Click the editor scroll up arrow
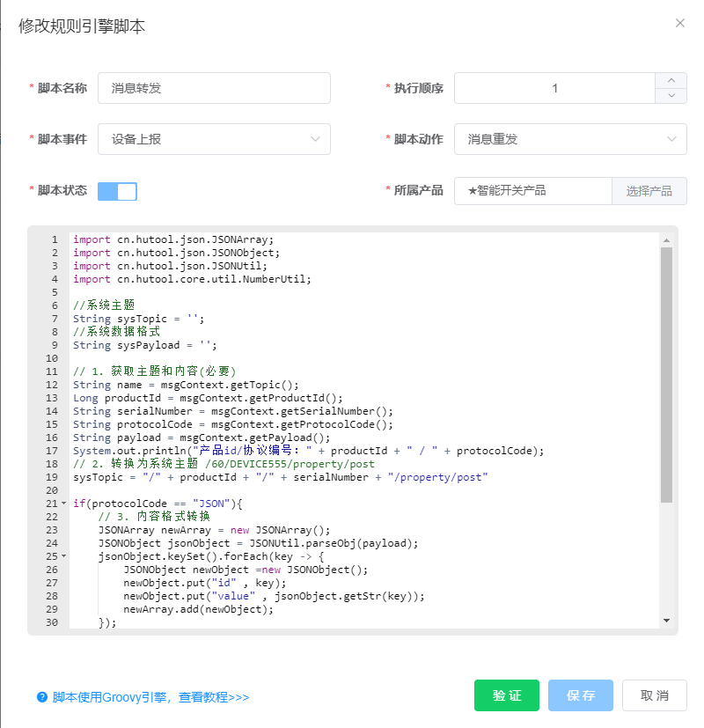Screen dimensions: 704x728 666,239
